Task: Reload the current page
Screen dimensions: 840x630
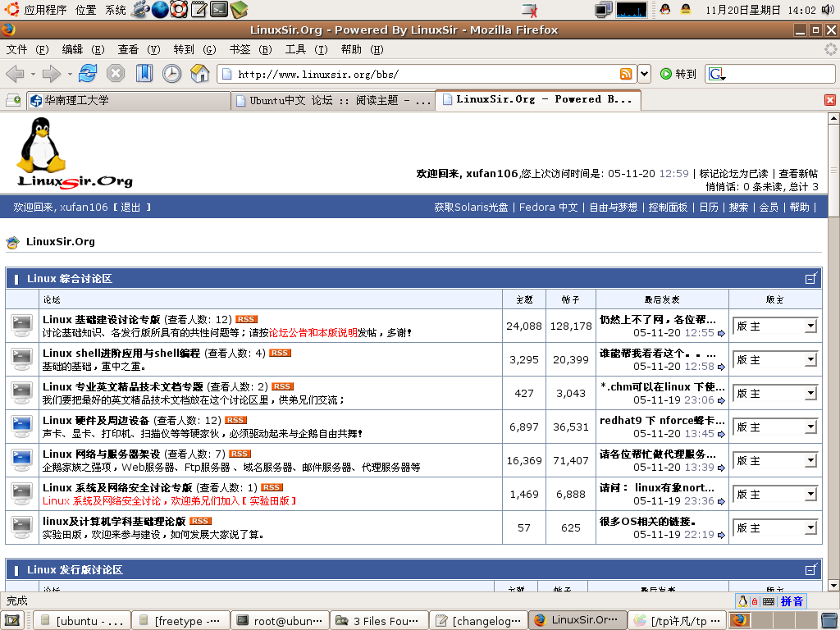Action: click(x=87, y=73)
